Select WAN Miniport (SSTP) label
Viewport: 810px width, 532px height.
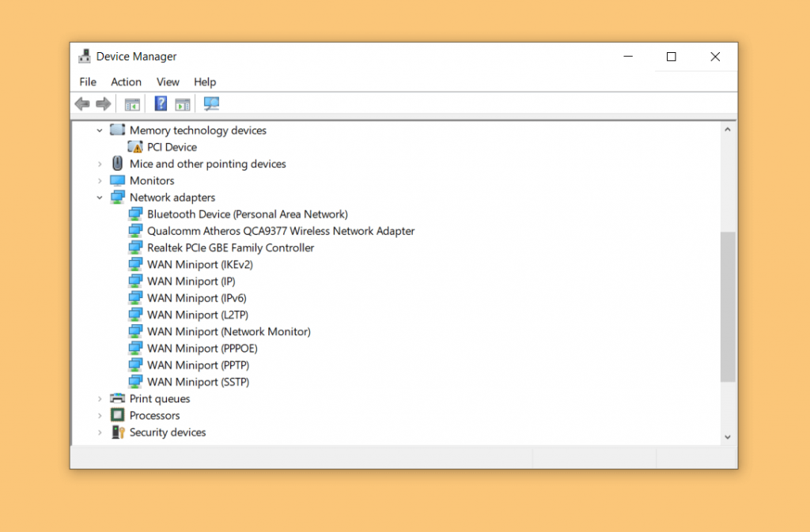(x=199, y=382)
